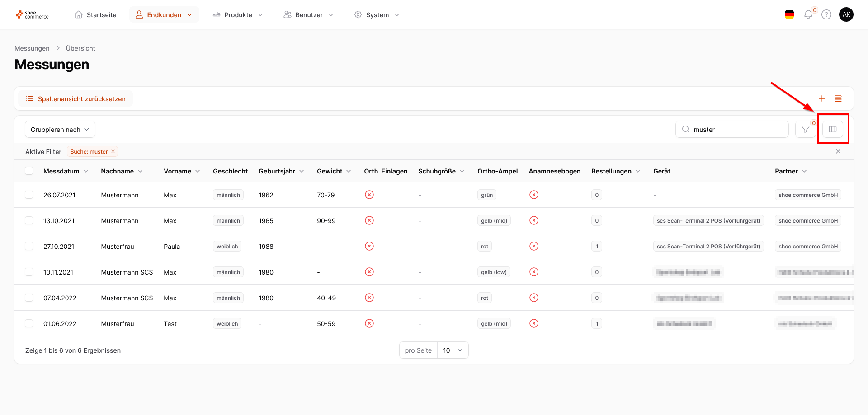Open the Produkte menu
Viewport: 868px width, 415px height.
(x=238, y=15)
